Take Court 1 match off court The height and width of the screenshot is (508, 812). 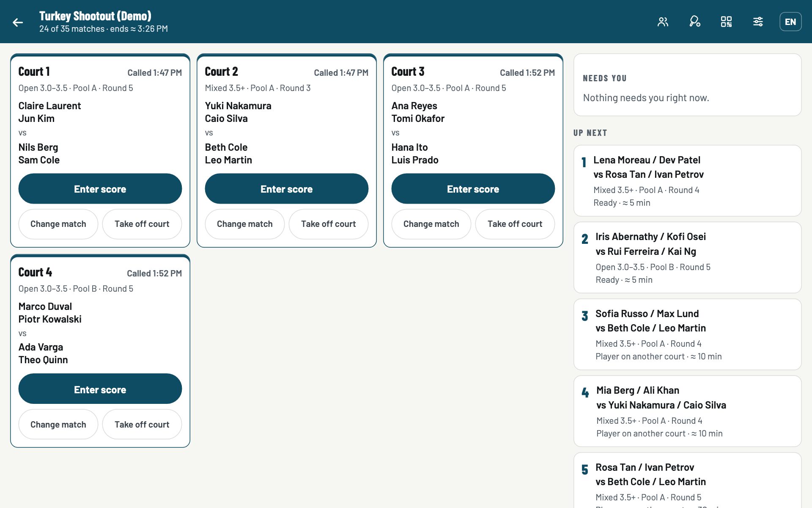click(142, 224)
